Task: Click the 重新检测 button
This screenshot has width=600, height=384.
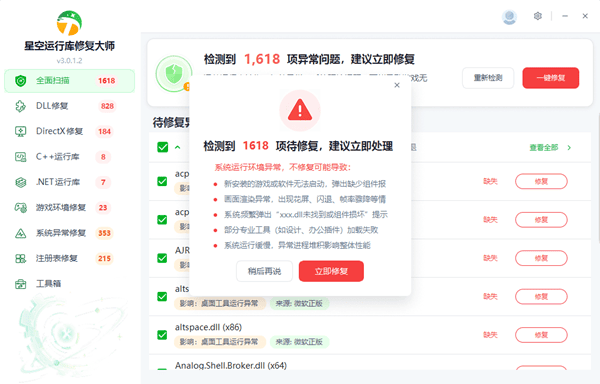Action: (488, 78)
